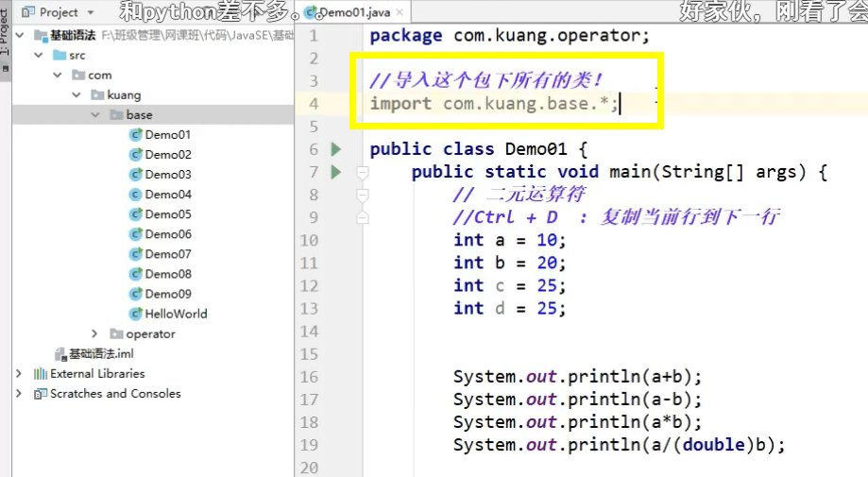Click the 基础语法.iml file icon
Viewport: 868px width, 477px height.
pos(60,354)
